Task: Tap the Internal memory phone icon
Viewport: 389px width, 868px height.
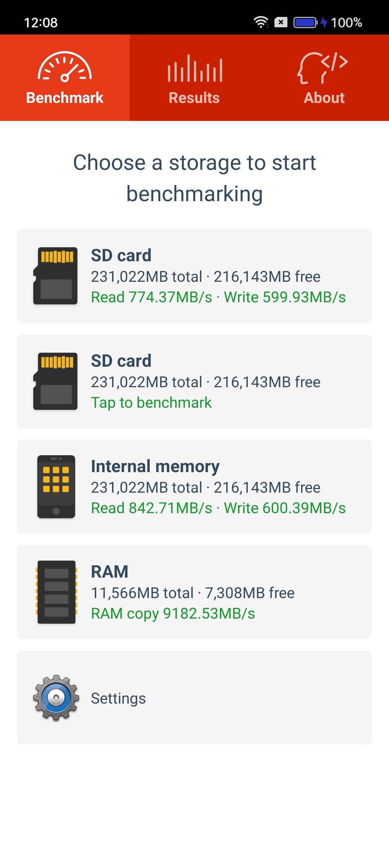Action: pos(56,487)
